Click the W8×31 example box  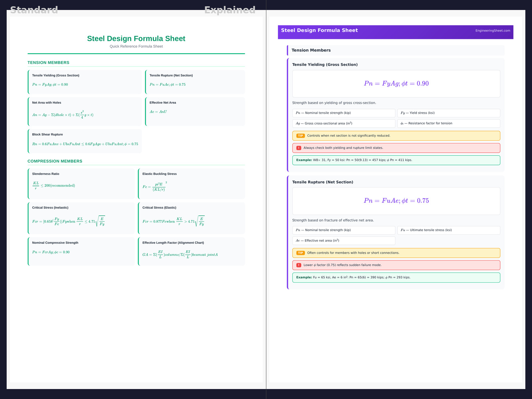(x=396, y=160)
